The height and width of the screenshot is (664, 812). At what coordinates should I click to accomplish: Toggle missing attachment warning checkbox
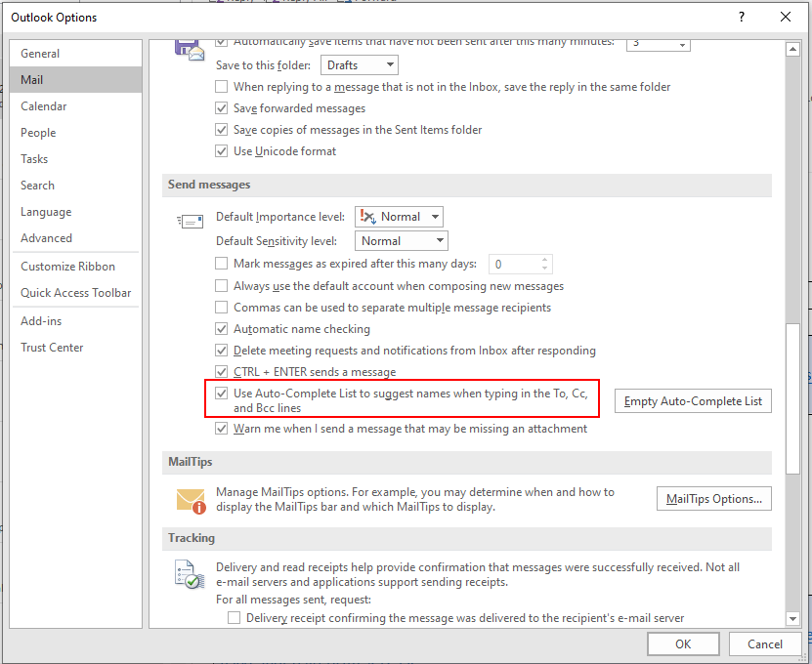tap(221, 429)
